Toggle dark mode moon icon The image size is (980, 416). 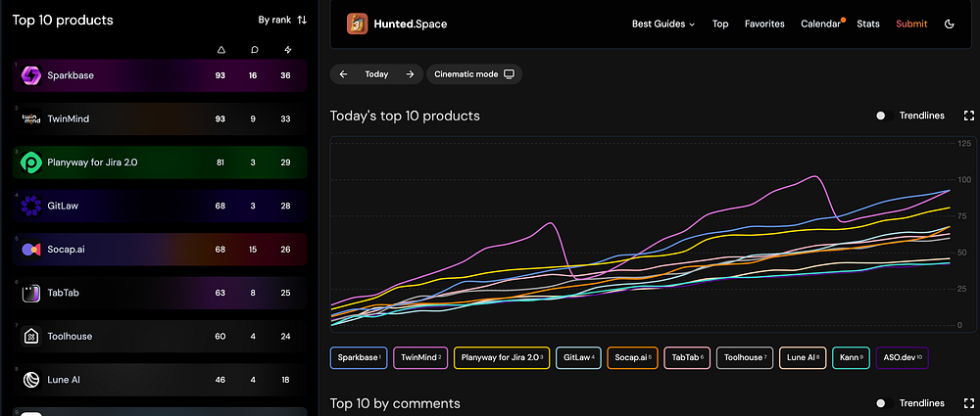pos(949,23)
